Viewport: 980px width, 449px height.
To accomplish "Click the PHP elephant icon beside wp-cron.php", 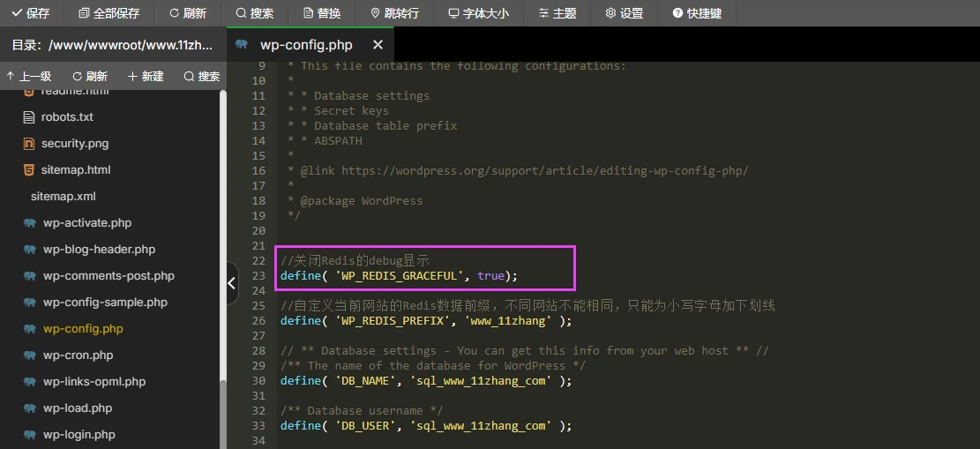I will tap(29, 355).
